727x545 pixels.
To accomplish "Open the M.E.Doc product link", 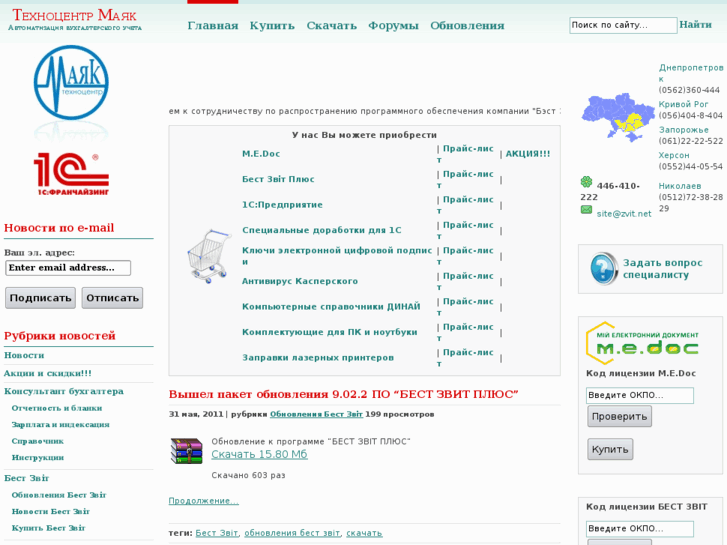I will click(261, 154).
